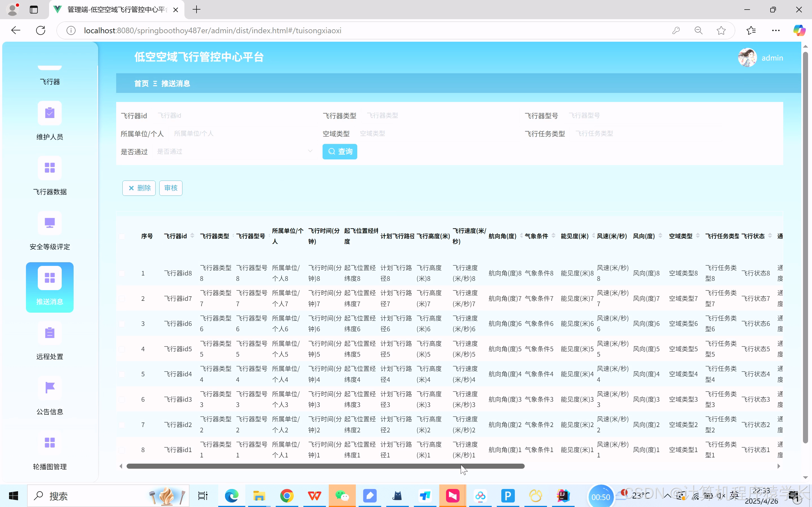Open the 维护人员 sidebar icon
Image resolution: width=812 pixels, height=507 pixels.
[50, 113]
